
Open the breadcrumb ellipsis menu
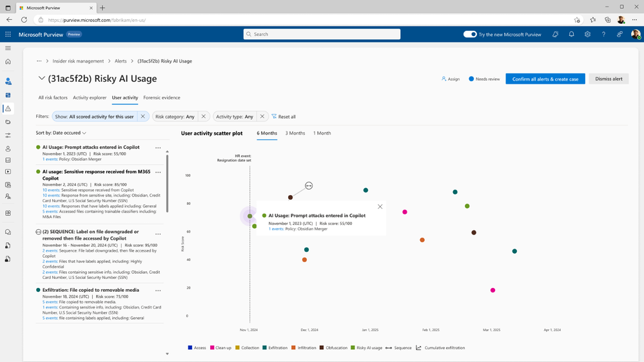(39, 61)
